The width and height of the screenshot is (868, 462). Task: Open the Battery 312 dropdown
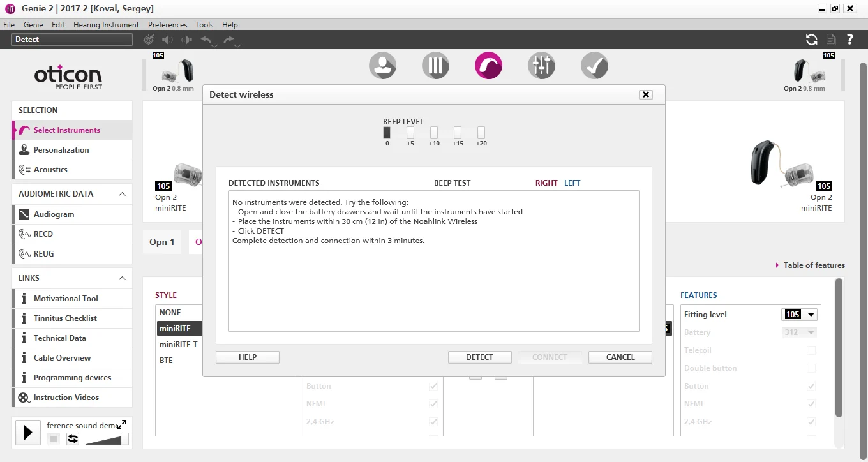tap(799, 332)
